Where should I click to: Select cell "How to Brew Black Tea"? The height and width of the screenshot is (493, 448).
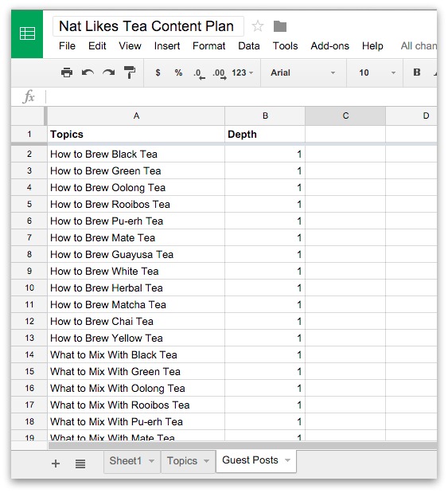[136, 154]
